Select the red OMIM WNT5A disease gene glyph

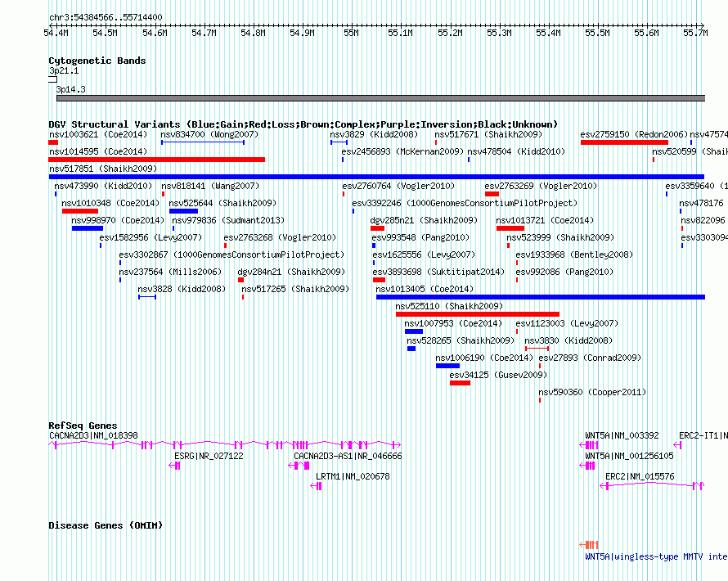pyautogui.click(x=589, y=545)
